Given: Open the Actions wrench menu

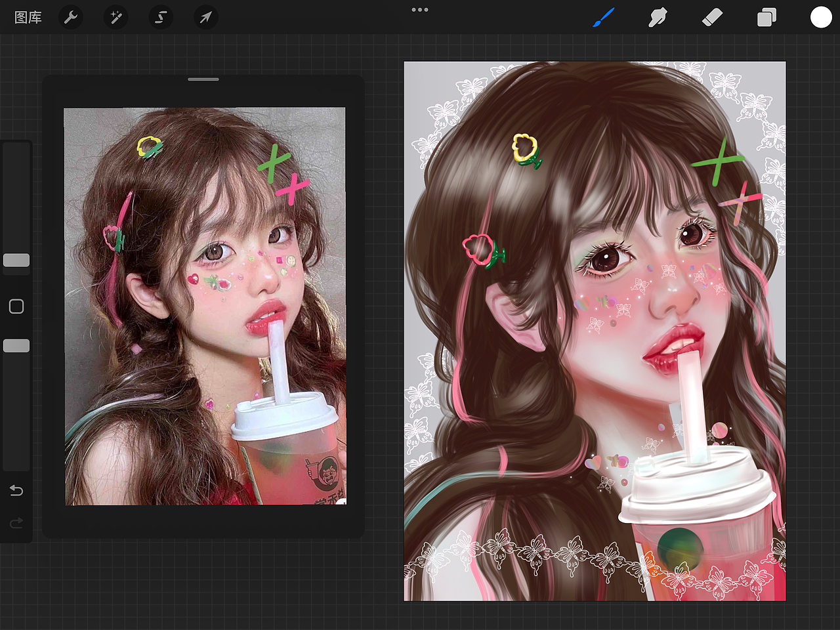Looking at the screenshot, I should [71, 17].
